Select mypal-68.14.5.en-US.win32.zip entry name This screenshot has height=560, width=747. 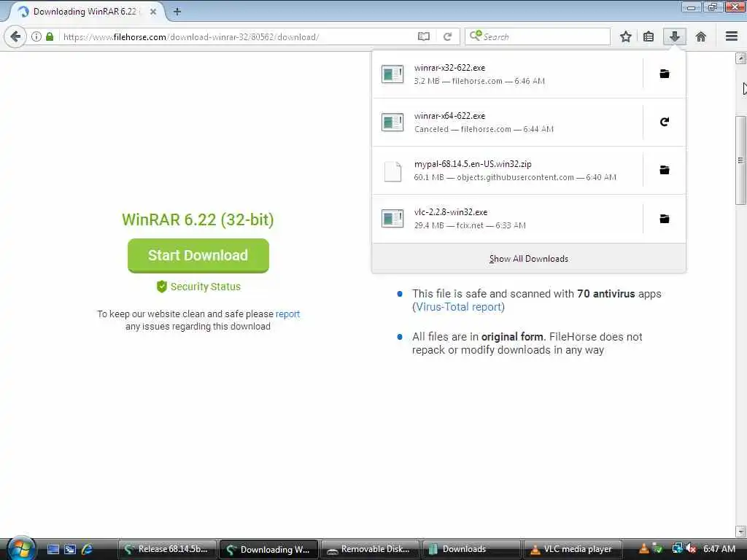[473, 164]
